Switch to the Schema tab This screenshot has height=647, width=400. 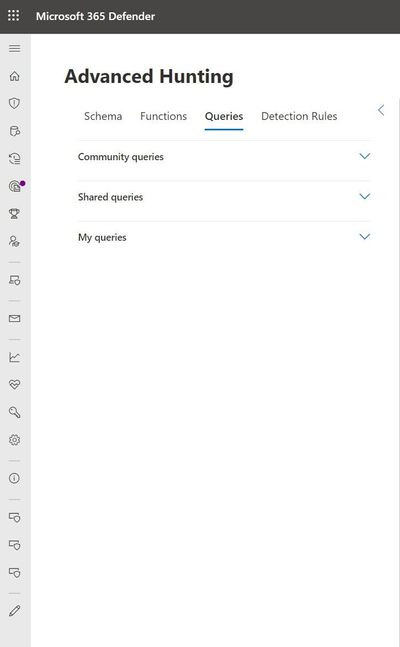[x=103, y=116]
